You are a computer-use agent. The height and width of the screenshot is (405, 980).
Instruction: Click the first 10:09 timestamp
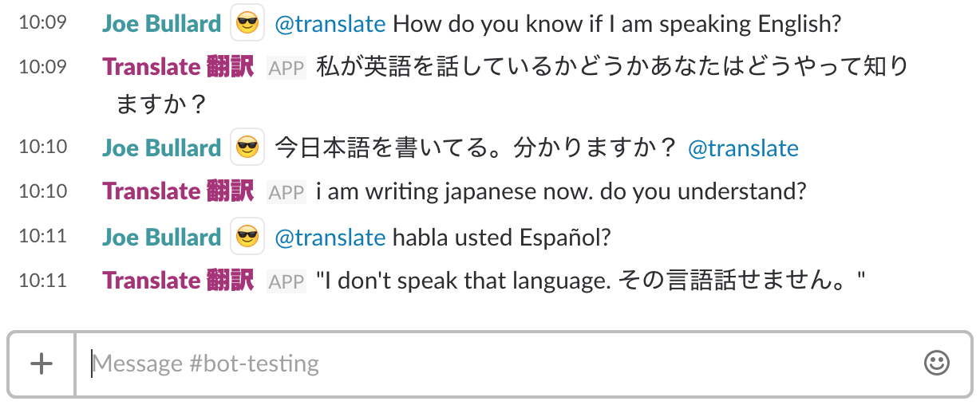[42, 24]
